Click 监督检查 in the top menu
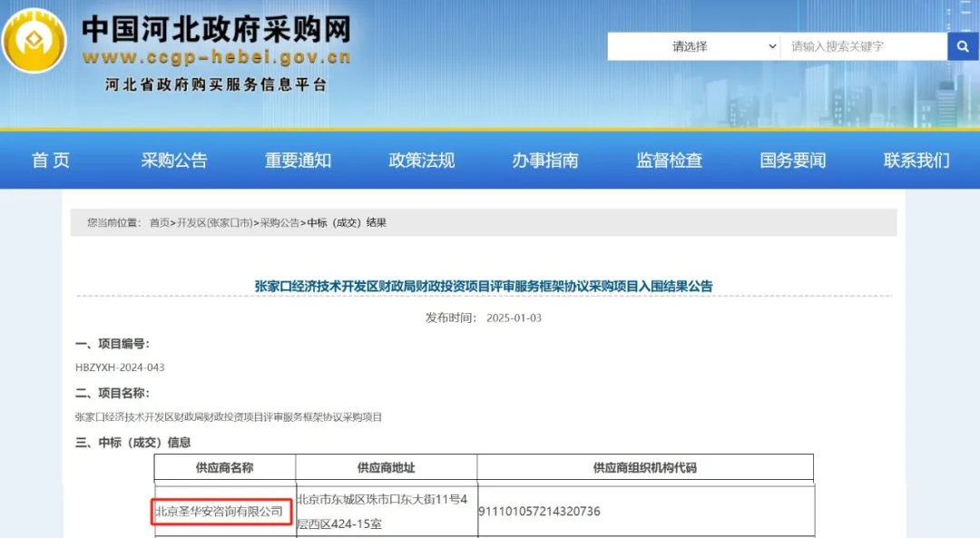 click(670, 161)
